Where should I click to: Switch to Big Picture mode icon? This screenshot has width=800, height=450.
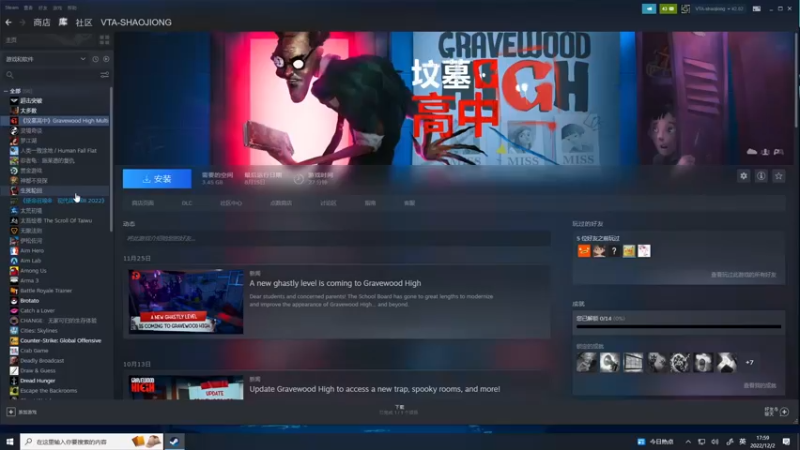coord(757,9)
